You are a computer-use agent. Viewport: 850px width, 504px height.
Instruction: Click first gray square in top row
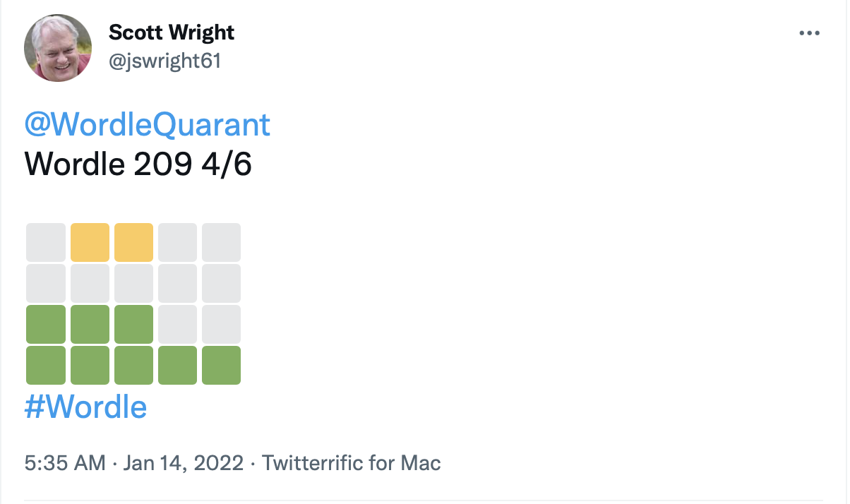click(46, 243)
